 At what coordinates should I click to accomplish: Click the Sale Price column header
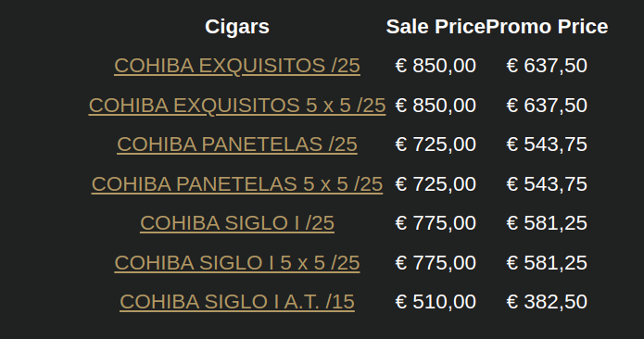pos(436,27)
